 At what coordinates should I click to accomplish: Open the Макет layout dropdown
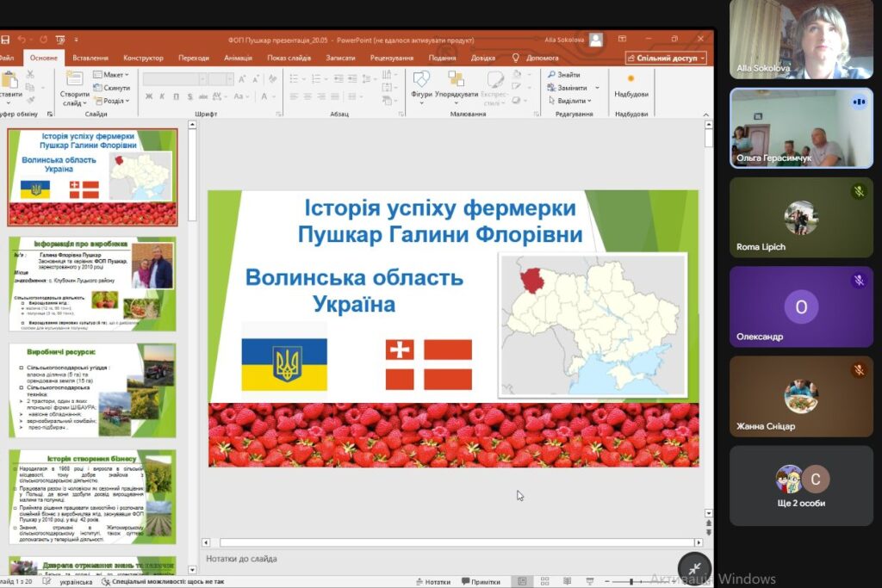[111, 75]
